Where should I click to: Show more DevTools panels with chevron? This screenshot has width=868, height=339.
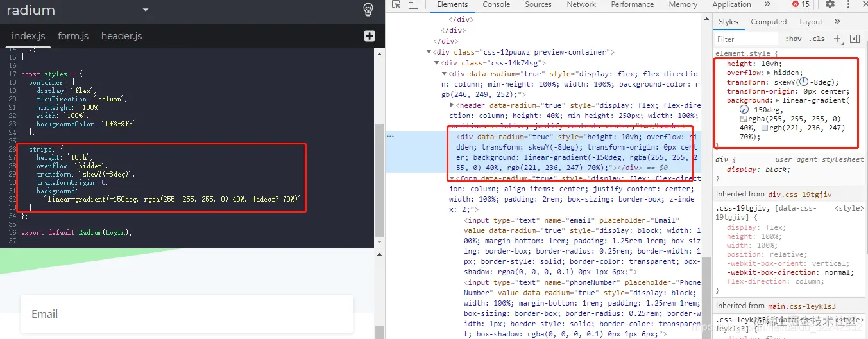[x=767, y=4]
